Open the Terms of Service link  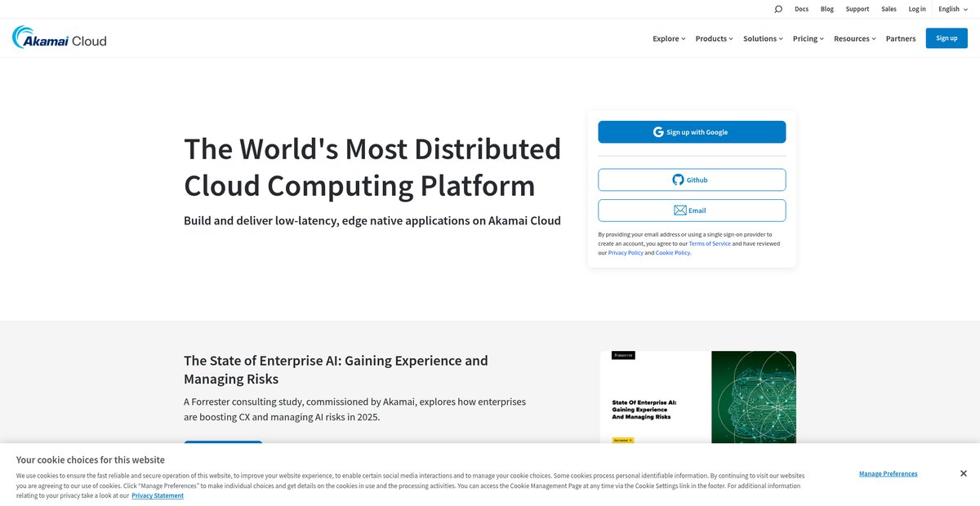pyautogui.click(x=710, y=244)
